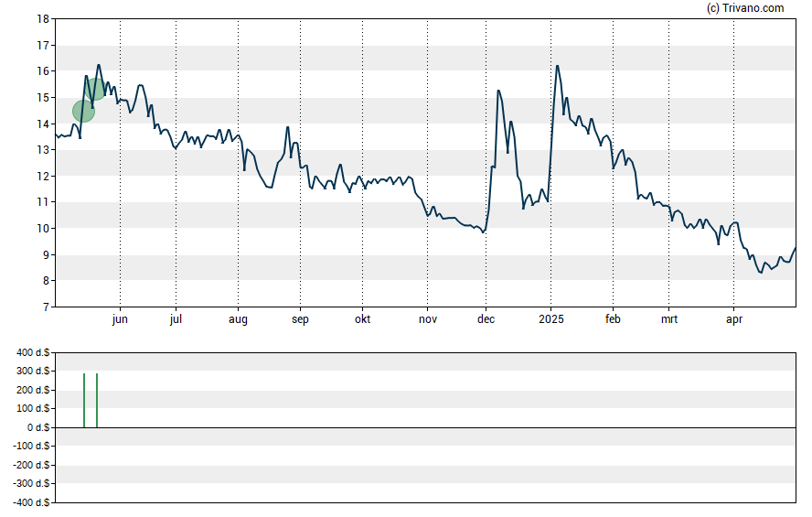Click the '-200 d.$' axis label

[x=32, y=465]
